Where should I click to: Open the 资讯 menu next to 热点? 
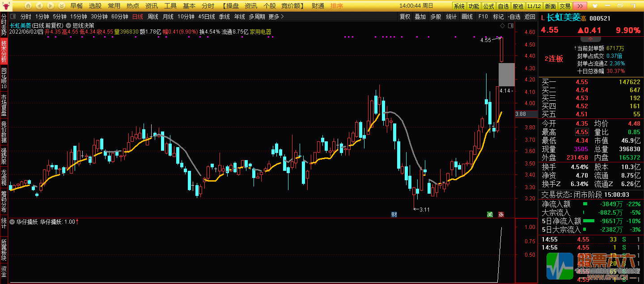coord(152,6)
